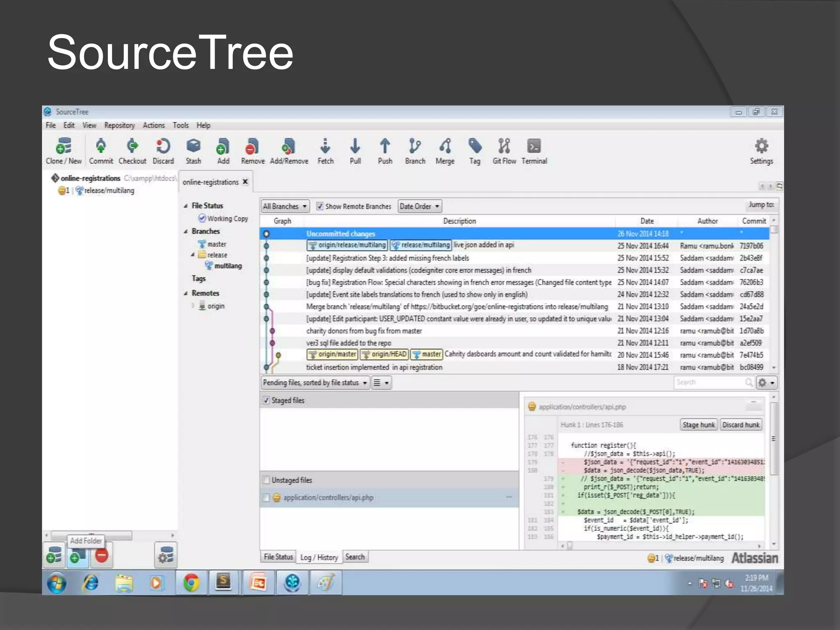Open Pending files sorted by file status dropdown
The width and height of the screenshot is (840, 630).
315,383
